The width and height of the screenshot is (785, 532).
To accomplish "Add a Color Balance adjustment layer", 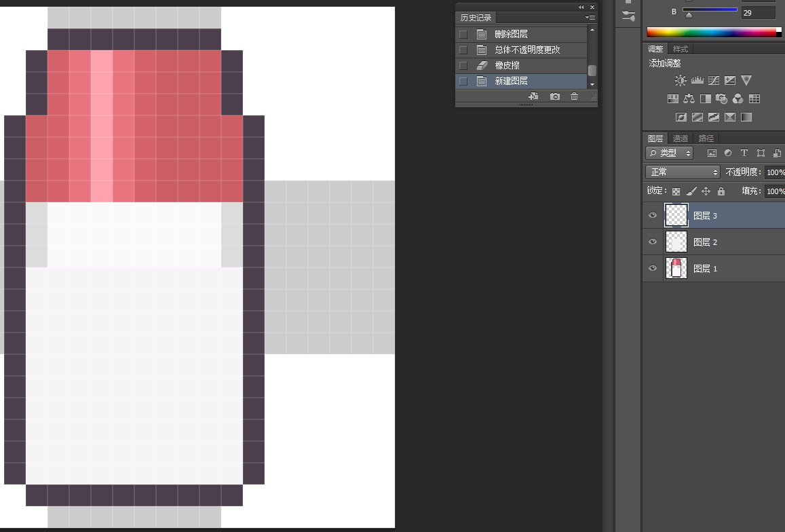I will click(x=689, y=98).
